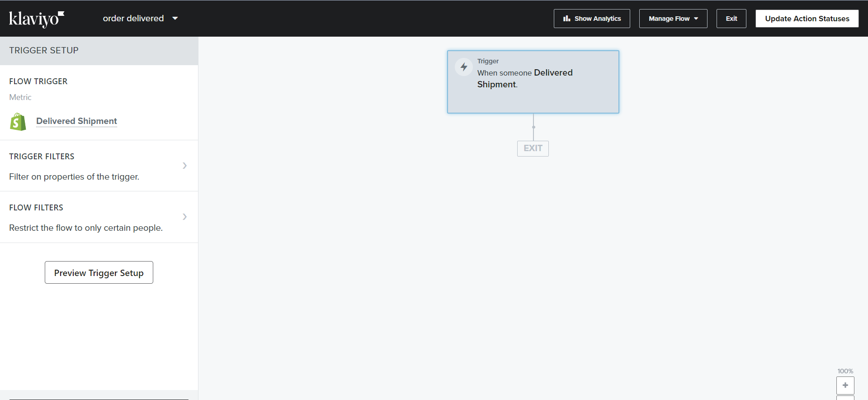Click the TRIGGER SETUP panel header
The width and height of the screenshot is (868, 400).
[99, 51]
